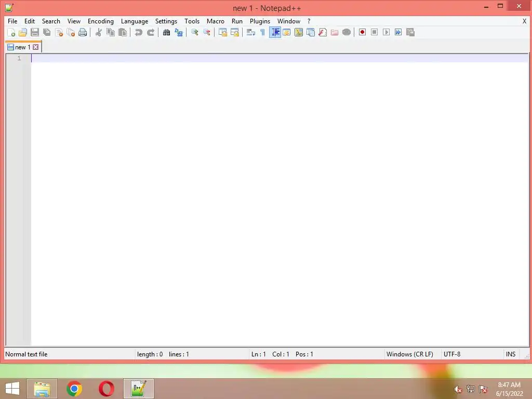The width and height of the screenshot is (532, 399).
Task: Click the Close All toolbar icon
Action: coord(71,32)
